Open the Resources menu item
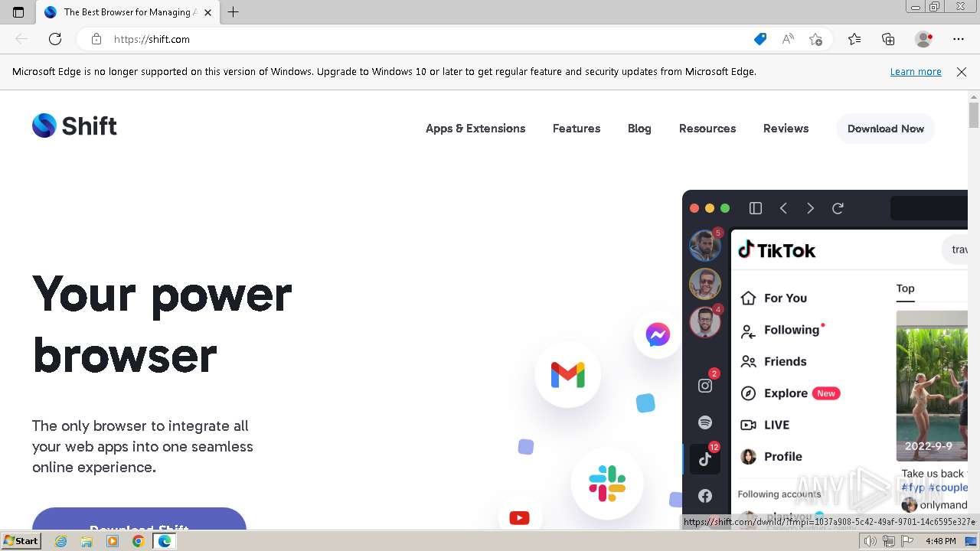 click(707, 129)
